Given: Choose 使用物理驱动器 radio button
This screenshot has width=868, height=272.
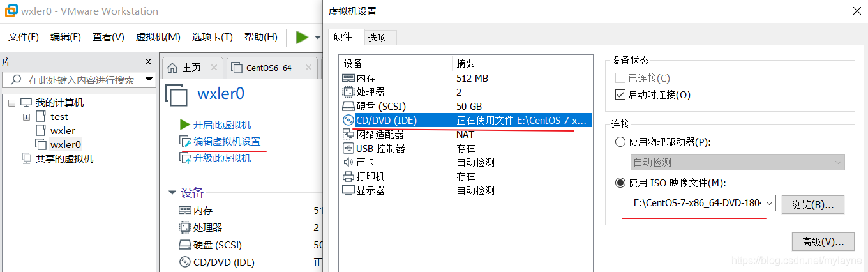Looking at the screenshot, I should click(x=620, y=142).
